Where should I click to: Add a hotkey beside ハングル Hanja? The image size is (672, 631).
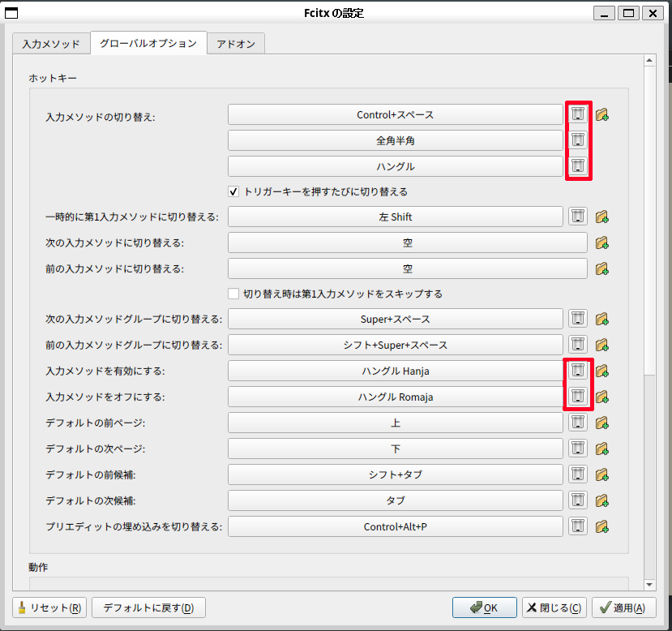point(602,371)
